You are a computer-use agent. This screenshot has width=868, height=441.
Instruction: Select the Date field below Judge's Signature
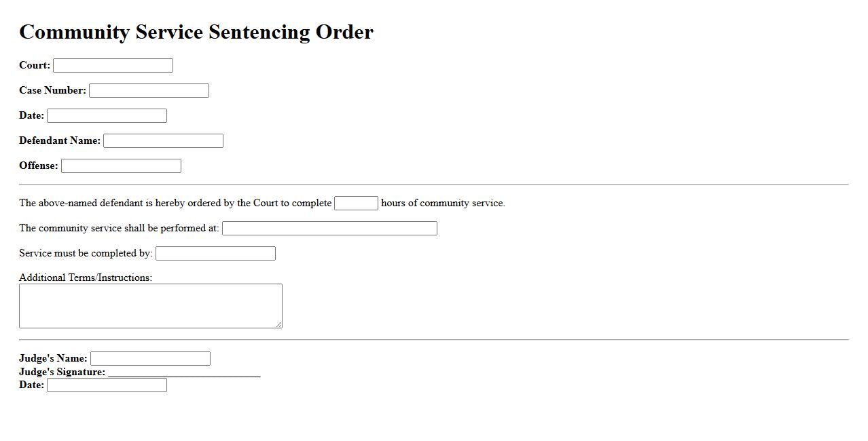click(x=107, y=385)
